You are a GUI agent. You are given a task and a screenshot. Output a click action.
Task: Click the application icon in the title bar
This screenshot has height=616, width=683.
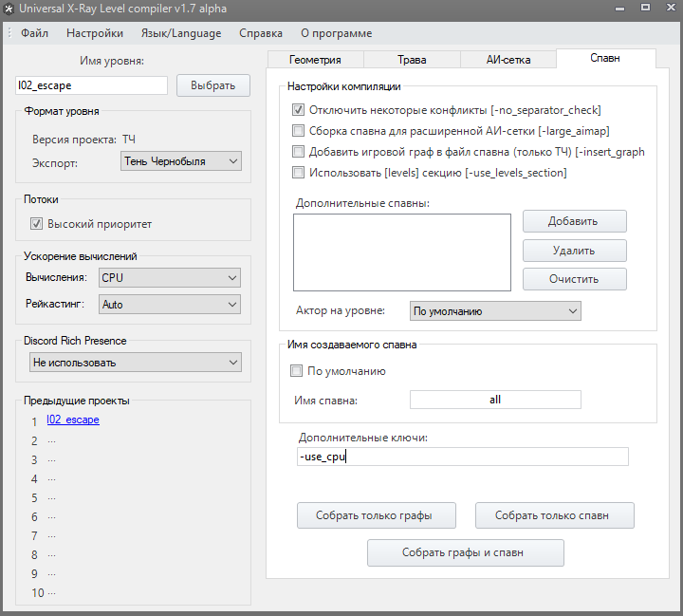point(9,9)
